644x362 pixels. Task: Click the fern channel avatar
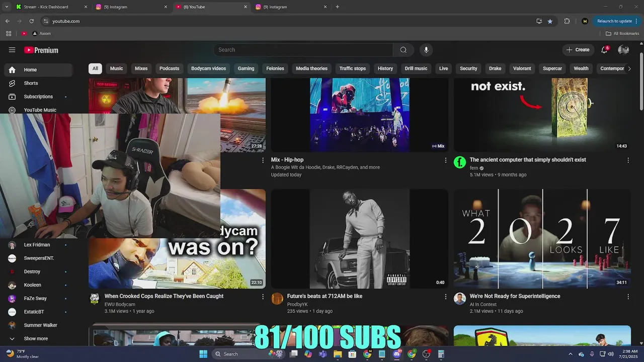point(460,162)
